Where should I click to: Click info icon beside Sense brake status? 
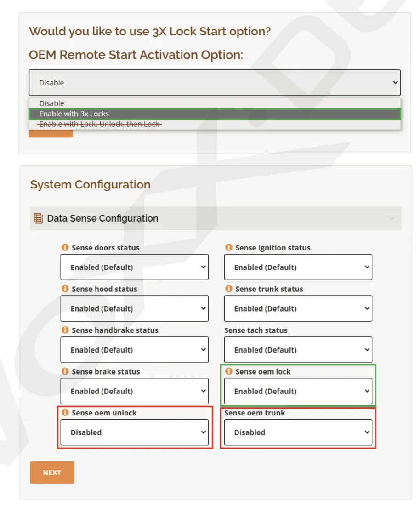coord(65,372)
